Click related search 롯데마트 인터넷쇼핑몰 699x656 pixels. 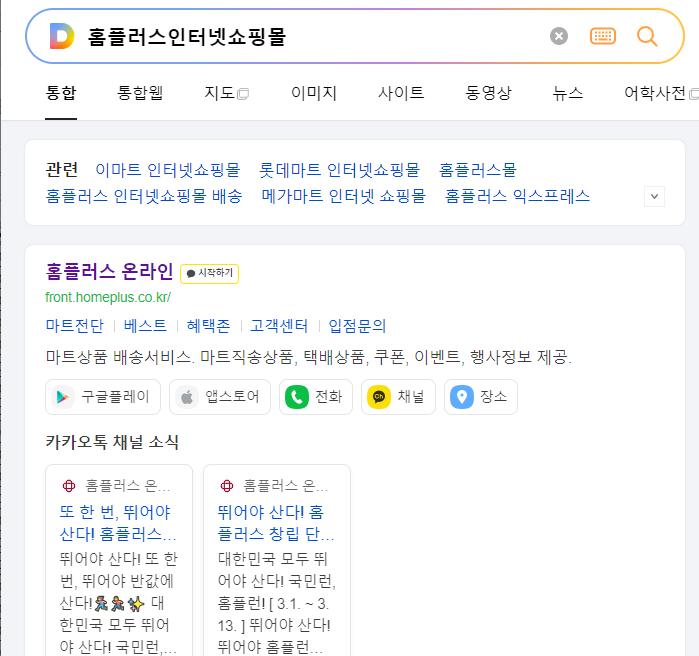[339, 170]
